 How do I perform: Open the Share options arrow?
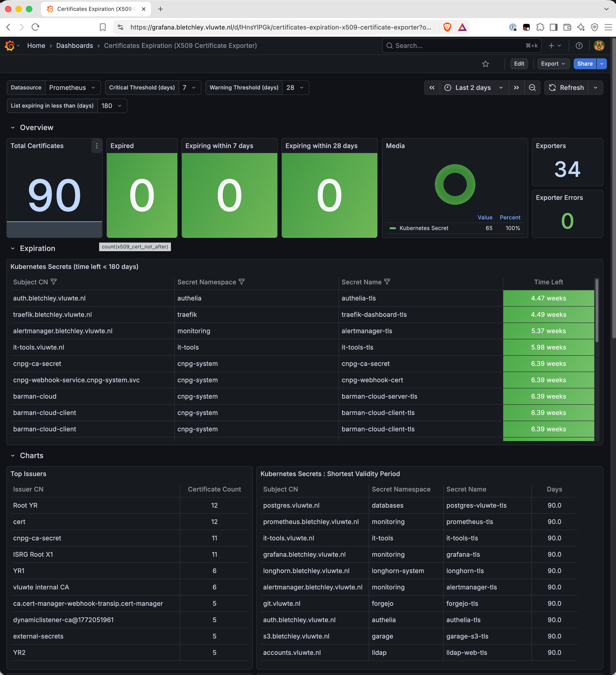tap(602, 64)
